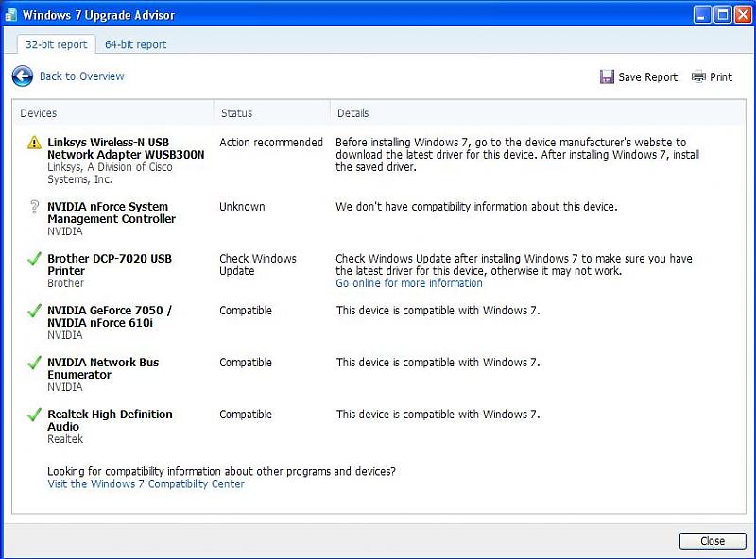Click the details text about no compatibility information
Image resolution: width=756 pixels, height=559 pixels.
click(x=476, y=206)
